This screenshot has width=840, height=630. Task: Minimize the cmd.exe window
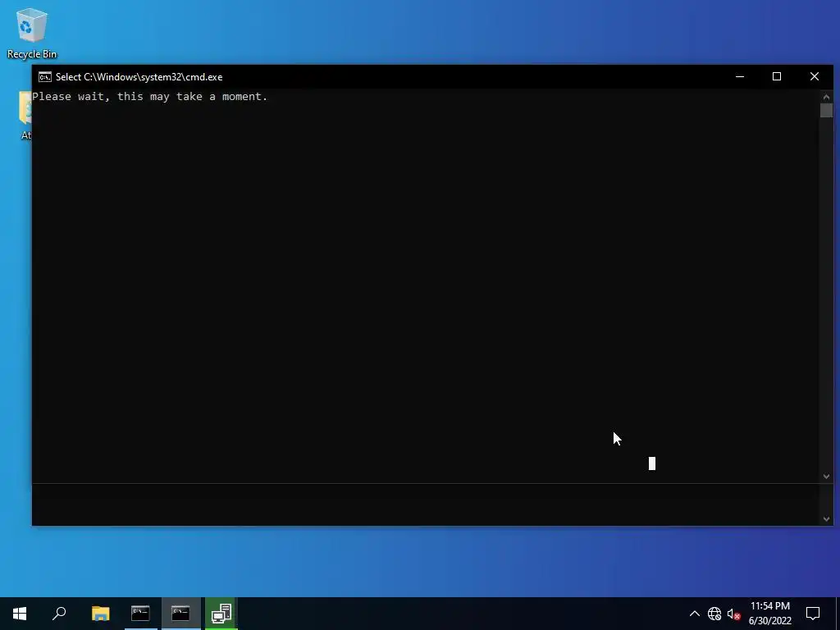(740, 76)
